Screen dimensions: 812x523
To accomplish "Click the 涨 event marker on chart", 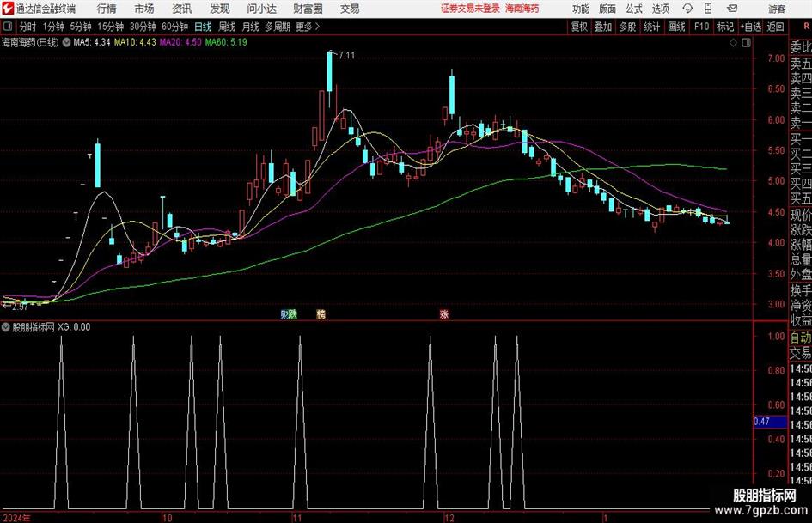I will (x=443, y=313).
